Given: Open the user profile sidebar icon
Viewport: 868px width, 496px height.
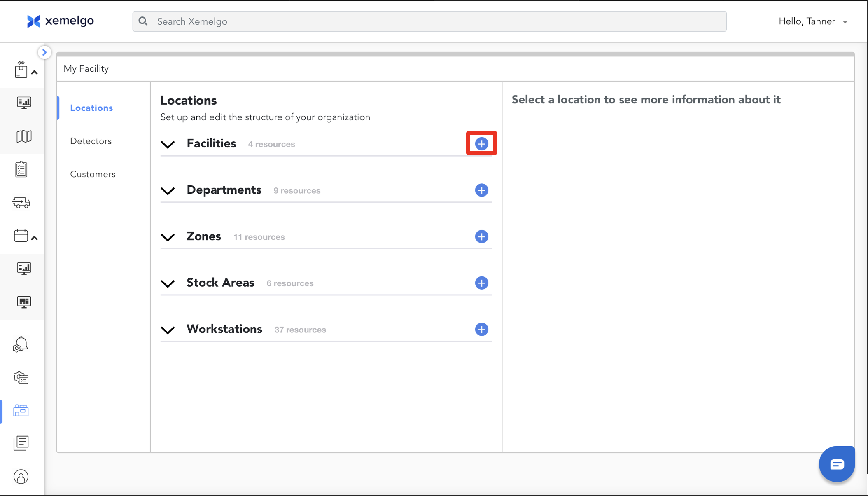Looking at the screenshot, I should tap(21, 477).
